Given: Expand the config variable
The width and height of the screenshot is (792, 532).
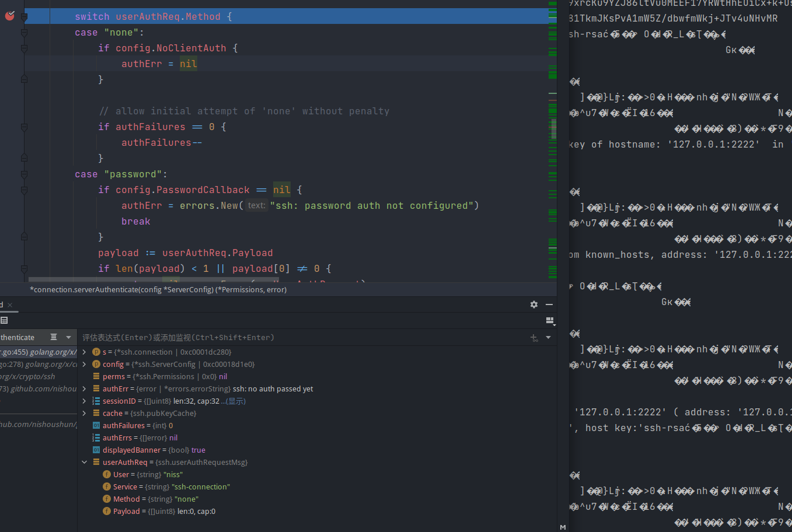Looking at the screenshot, I should [84, 364].
